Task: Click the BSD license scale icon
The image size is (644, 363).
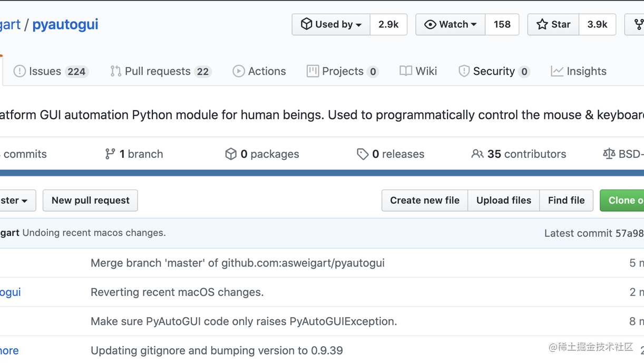Action: point(608,154)
